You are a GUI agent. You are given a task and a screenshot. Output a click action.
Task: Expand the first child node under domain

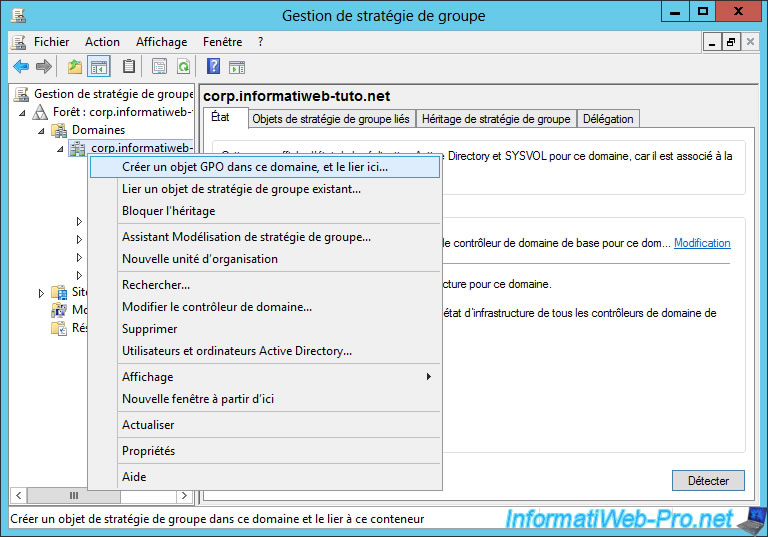click(x=79, y=221)
